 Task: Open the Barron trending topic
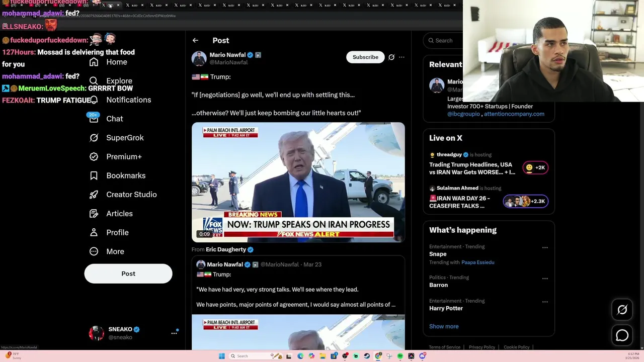click(x=438, y=285)
